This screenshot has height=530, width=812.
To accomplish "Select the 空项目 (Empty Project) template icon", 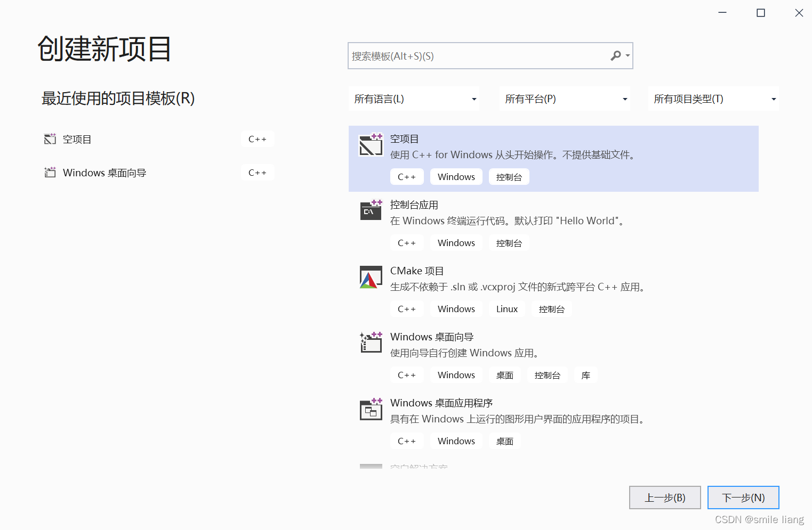I will pos(371,144).
